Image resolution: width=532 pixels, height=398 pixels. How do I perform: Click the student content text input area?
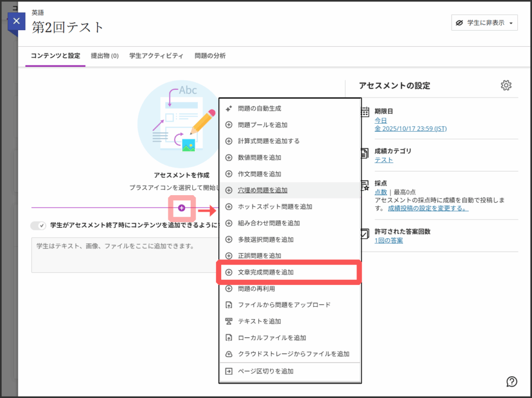click(125, 255)
